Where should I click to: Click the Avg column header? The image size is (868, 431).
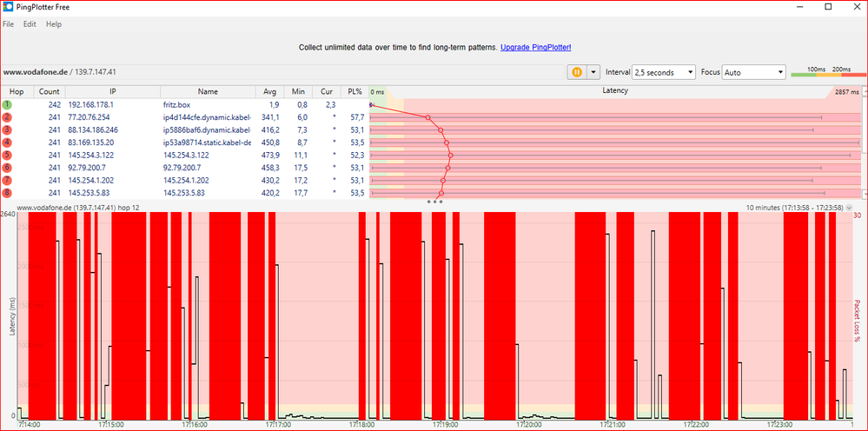269,92
